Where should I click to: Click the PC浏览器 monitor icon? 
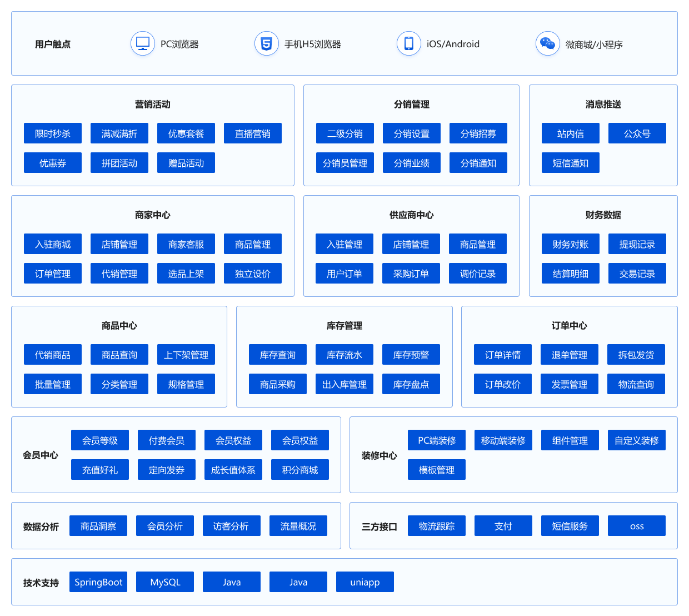(x=143, y=43)
